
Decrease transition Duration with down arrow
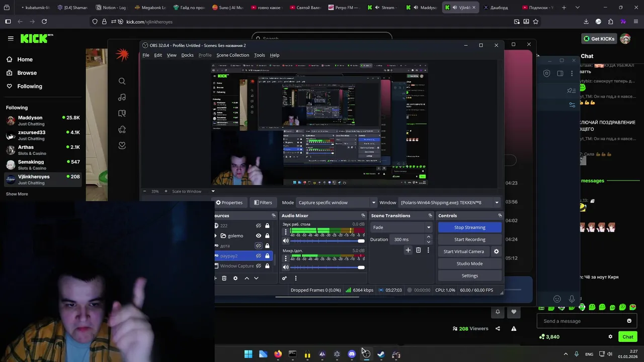(x=429, y=242)
